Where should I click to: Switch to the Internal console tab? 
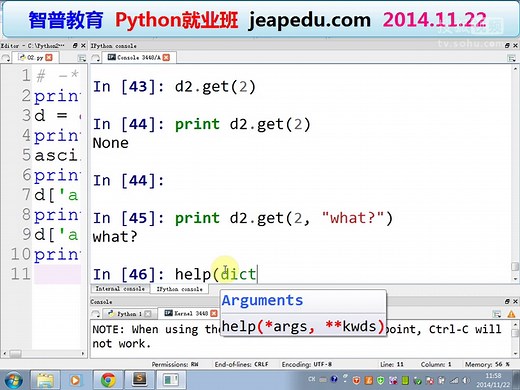[120, 289]
